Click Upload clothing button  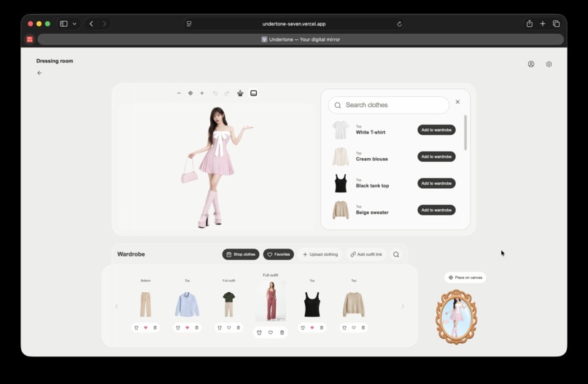point(320,254)
